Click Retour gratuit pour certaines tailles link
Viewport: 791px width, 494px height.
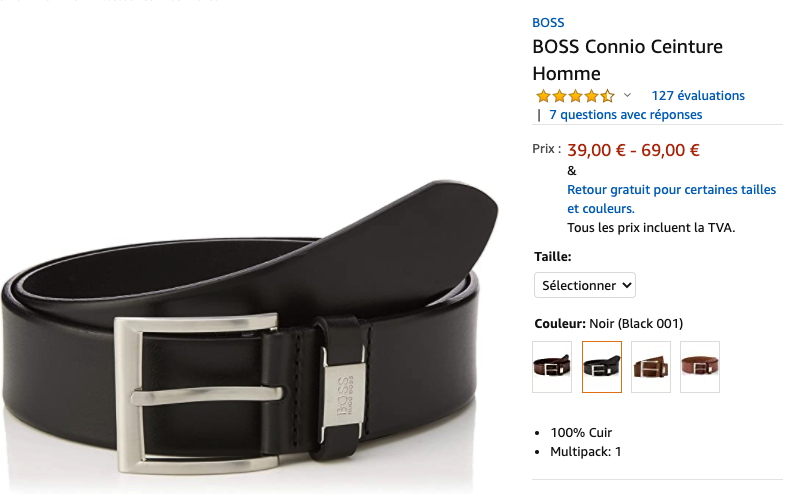671,199
